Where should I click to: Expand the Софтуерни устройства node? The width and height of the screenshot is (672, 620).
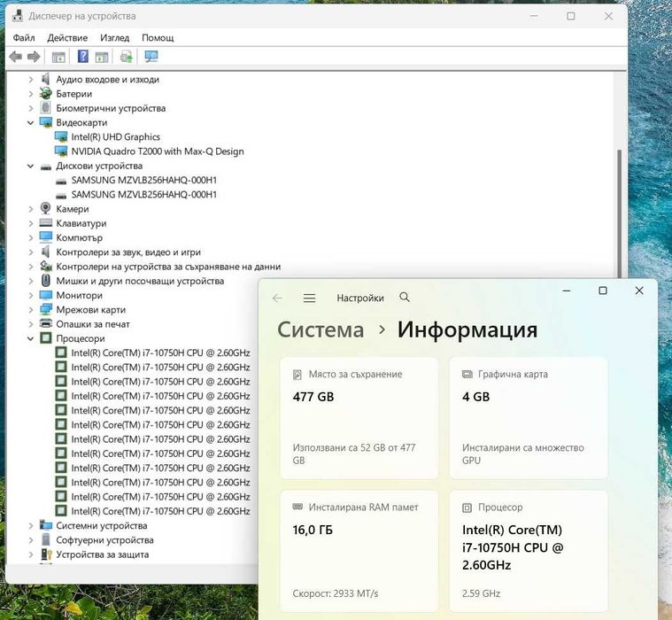(x=30, y=540)
